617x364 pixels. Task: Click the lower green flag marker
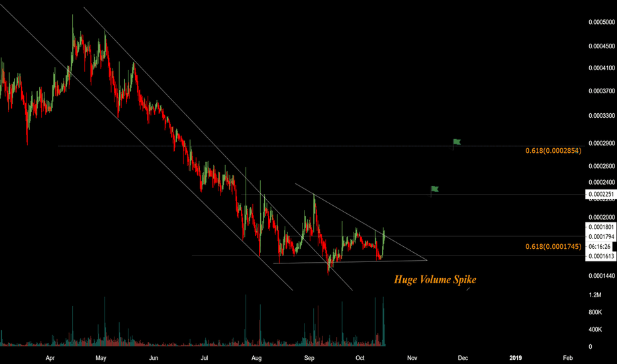(434, 189)
